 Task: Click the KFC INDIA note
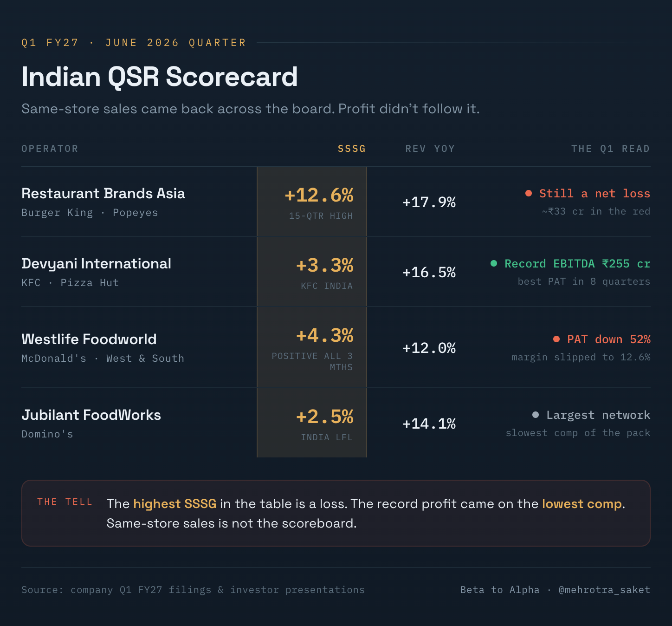click(x=327, y=286)
